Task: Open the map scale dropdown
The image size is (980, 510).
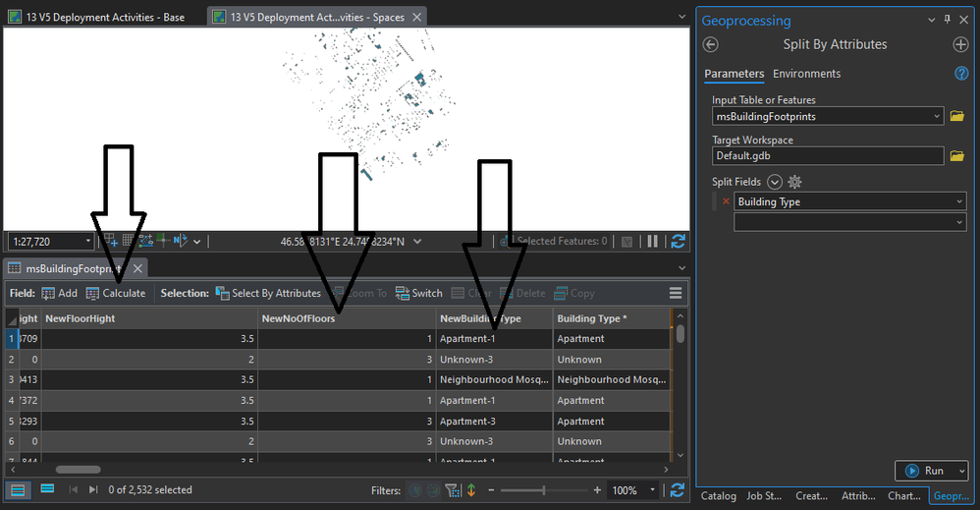Action: pos(88,241)
